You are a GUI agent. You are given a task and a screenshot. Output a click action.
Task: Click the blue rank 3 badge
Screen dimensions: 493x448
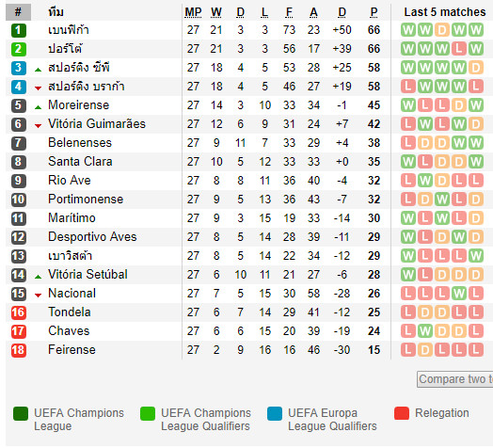click(19, 68)
